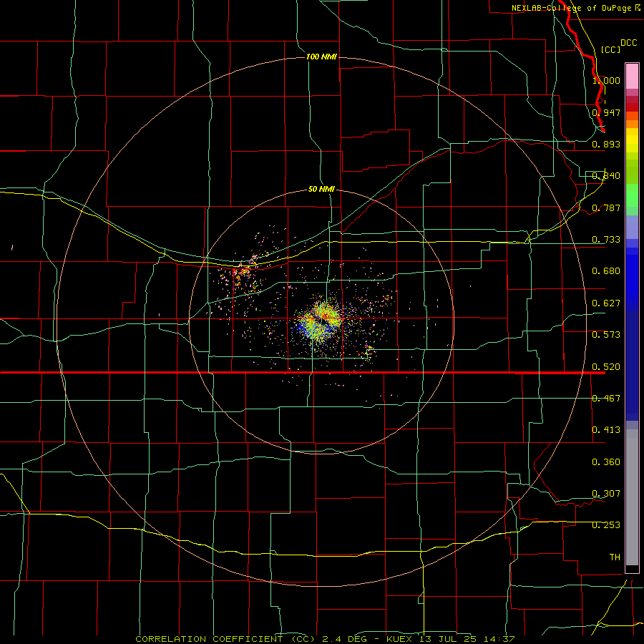Click the 0.680 legend value

tap(606, 271)
